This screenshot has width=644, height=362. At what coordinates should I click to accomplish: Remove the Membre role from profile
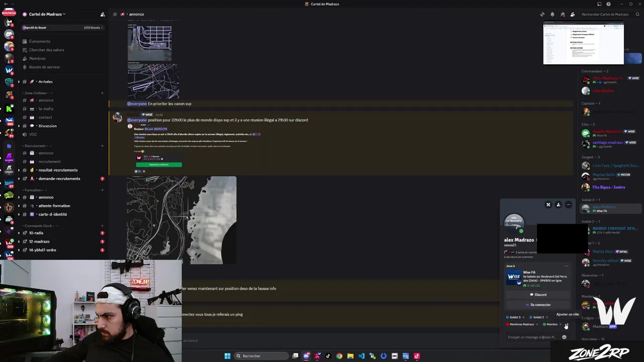point(560,324)
